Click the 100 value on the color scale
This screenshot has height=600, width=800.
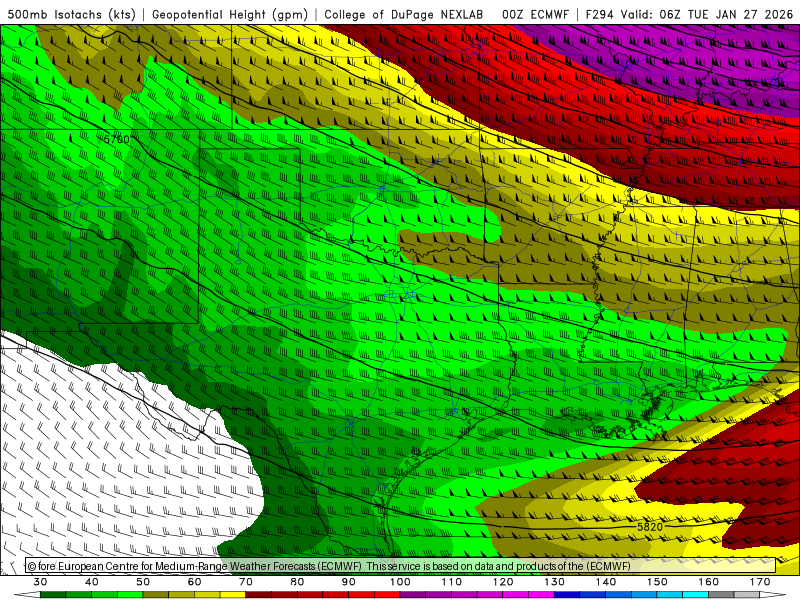pos(401,582)
